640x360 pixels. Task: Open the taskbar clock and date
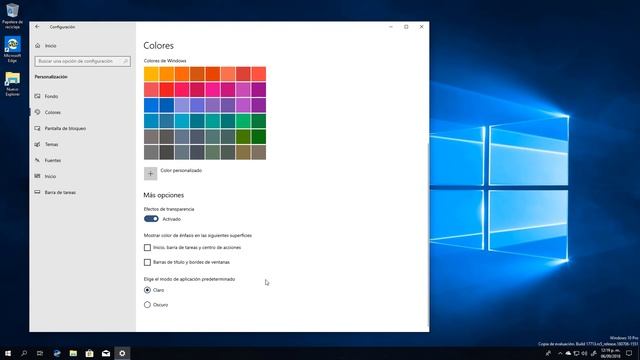pos(610,353)
